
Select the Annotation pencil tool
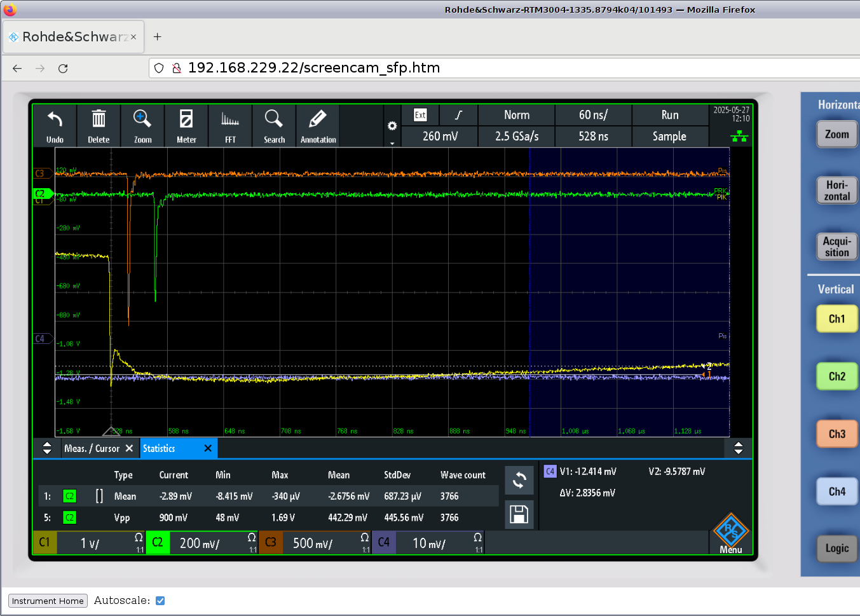(318, 125)
